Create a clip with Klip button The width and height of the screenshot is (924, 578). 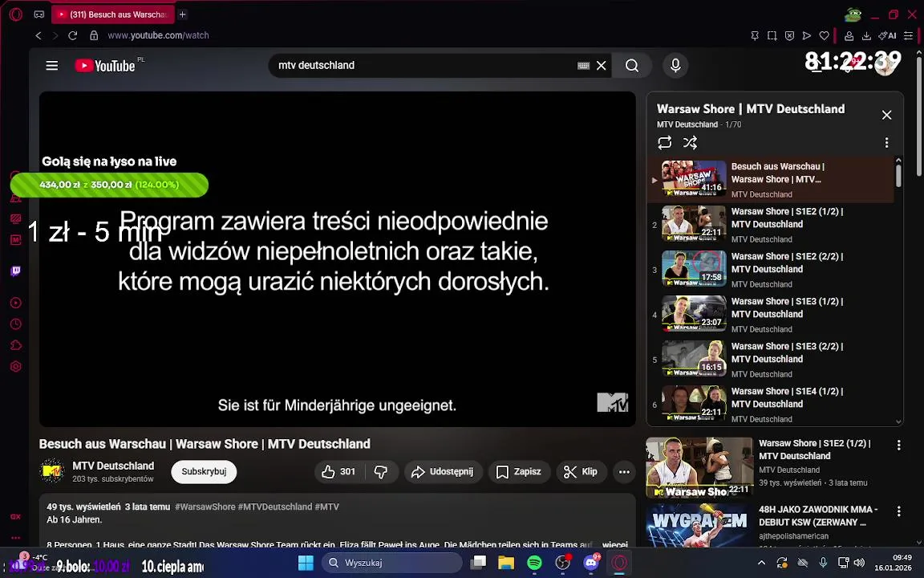[x=581, y=471]
